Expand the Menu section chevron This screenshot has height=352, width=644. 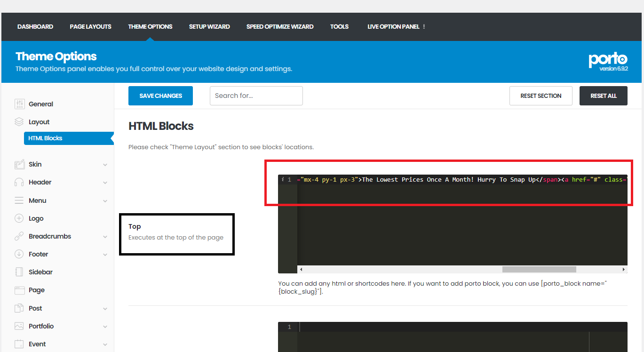(x=105, y=201)
